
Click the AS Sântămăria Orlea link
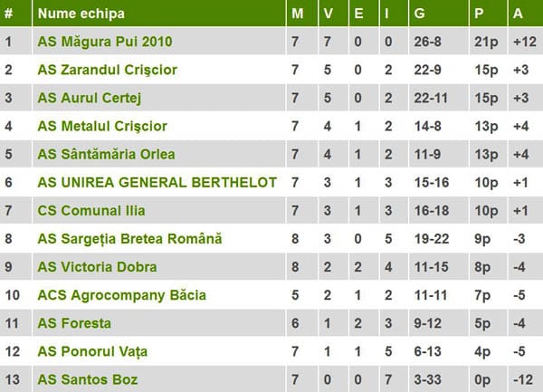(x=107, y=154)
